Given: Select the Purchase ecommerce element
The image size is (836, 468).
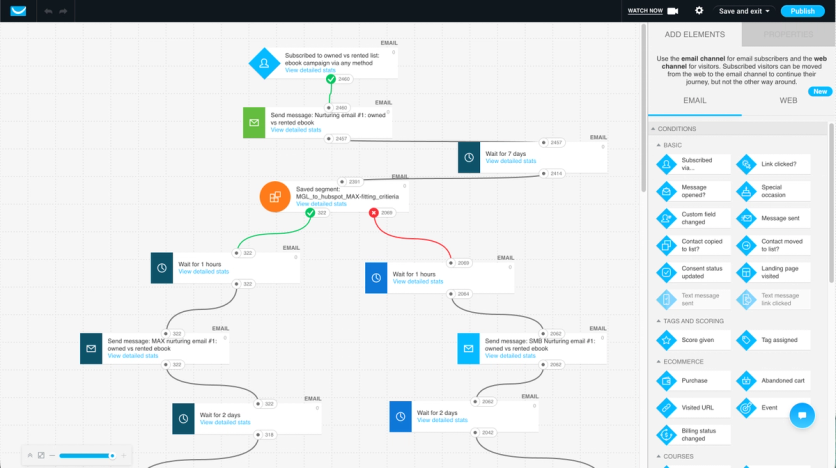Looking at the screenshot, I should coord(693,381).
